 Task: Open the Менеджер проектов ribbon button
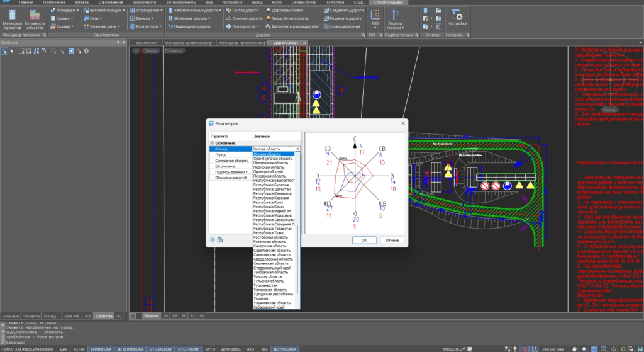pyautogui.click(x=12, y=20)
